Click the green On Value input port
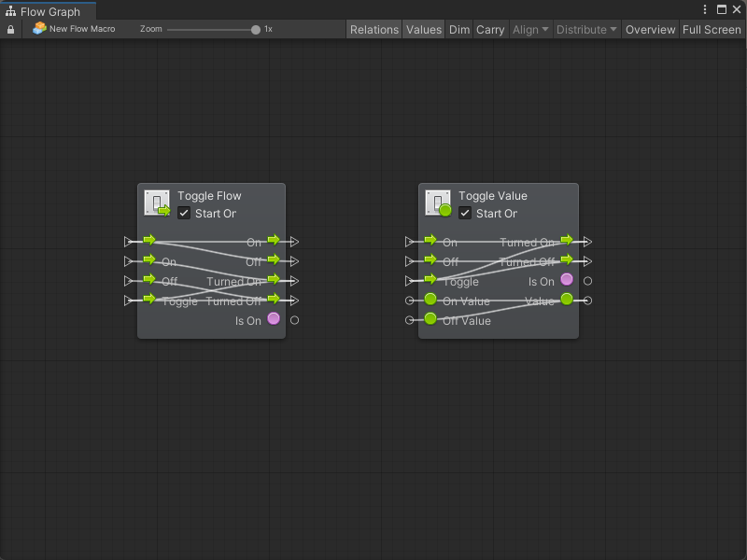Screen dimensions: 747x560 (x=430, y=300)
